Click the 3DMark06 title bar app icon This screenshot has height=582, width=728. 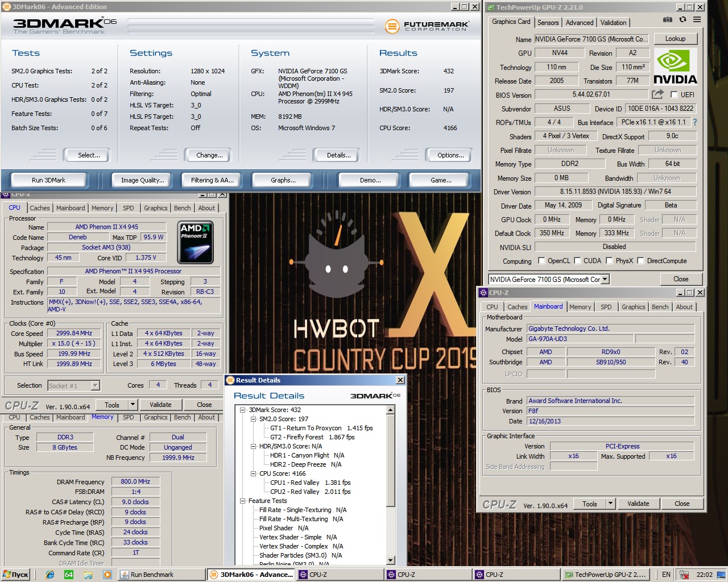(x=7, y=7)
